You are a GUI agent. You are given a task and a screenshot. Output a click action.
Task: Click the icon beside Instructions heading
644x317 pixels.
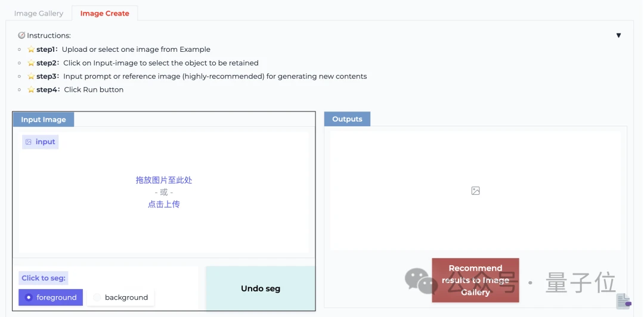21,36
